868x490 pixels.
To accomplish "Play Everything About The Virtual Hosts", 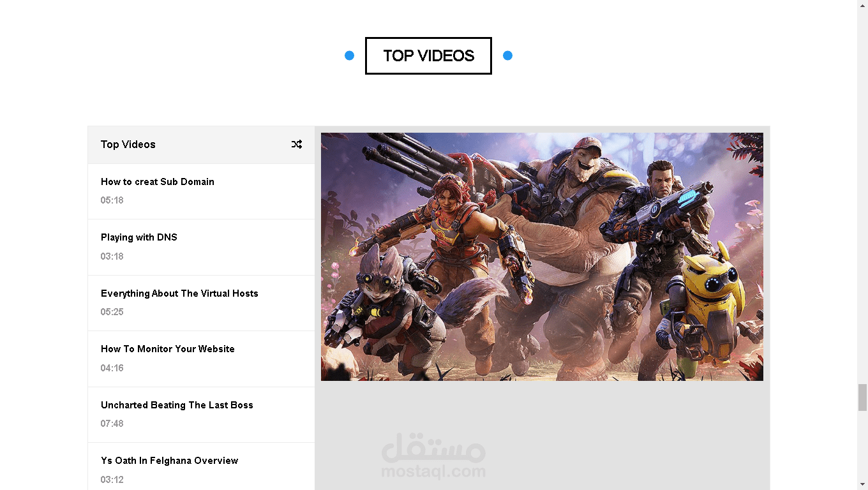I will [x=201, y=303].
